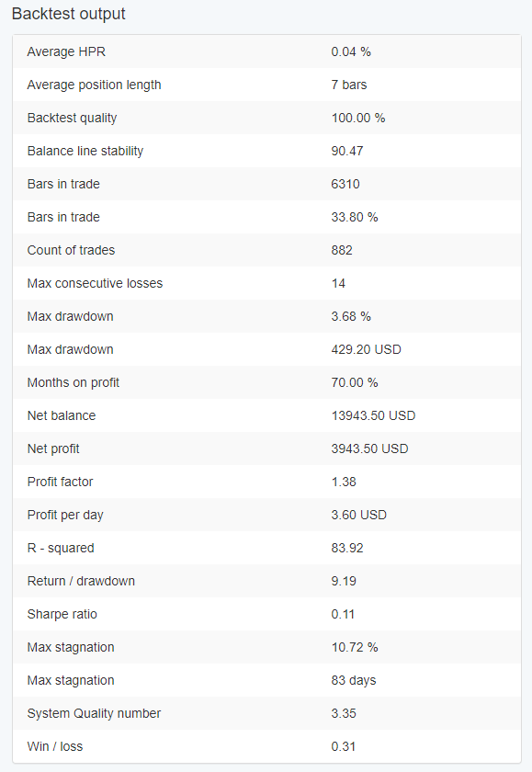
Task: Click the Balance line stability row
Action: click(x=266, y=151)
